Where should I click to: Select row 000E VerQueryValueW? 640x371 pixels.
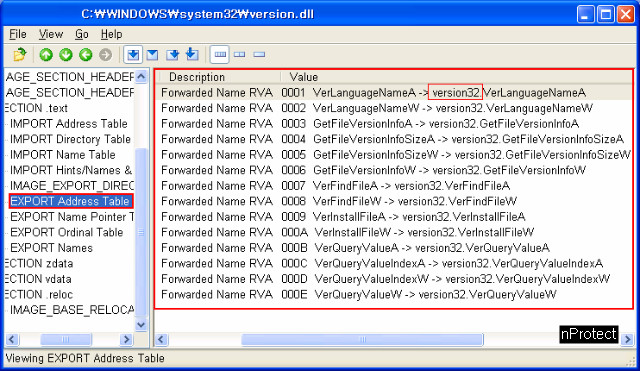(394, 294)
